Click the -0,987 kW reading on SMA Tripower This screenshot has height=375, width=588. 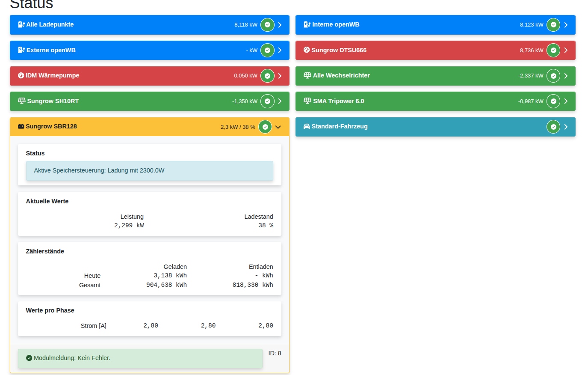click(x=531, y=101)
